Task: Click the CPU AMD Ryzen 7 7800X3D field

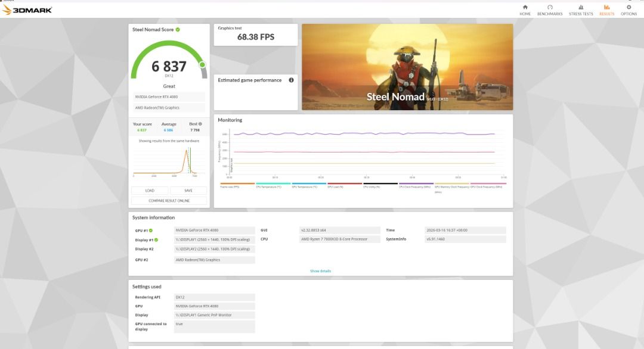Action: pos(340,239)
